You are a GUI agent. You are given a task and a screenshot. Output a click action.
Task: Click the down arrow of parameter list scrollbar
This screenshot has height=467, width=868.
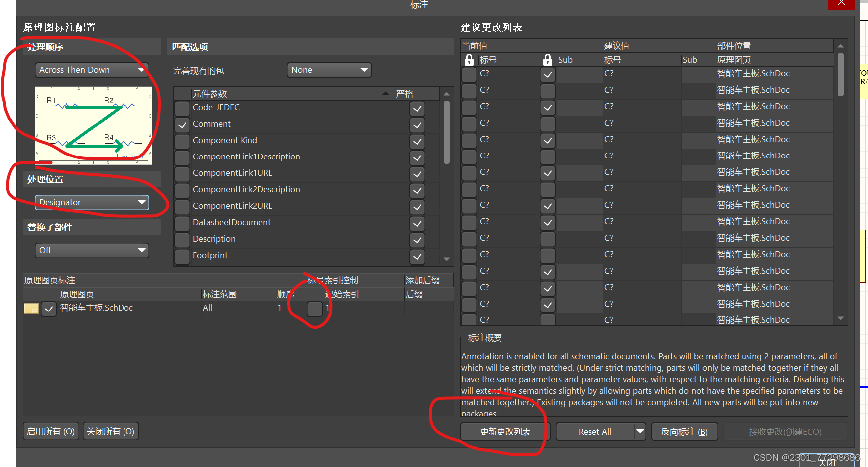click(x=447, y=259)
